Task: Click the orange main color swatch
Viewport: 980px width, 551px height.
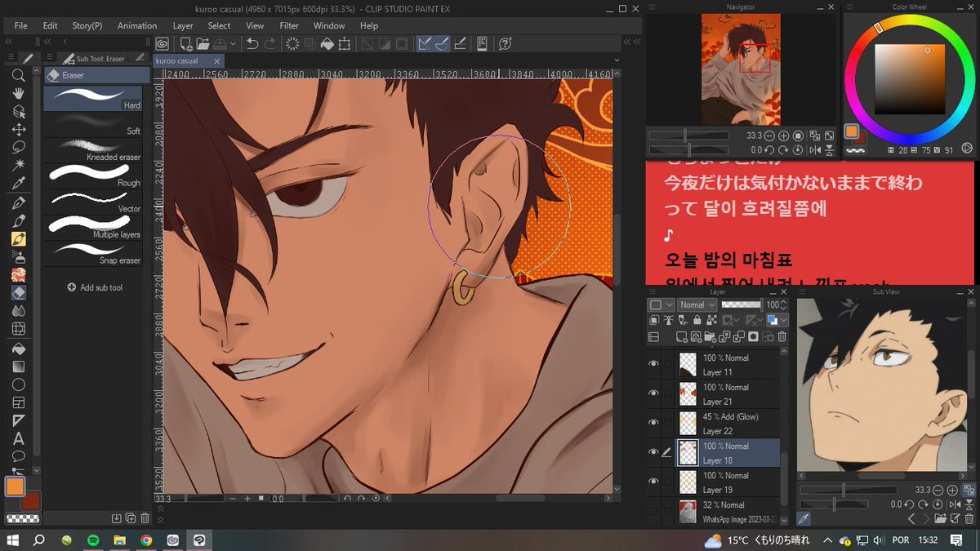Action: (x=15, y=487)
